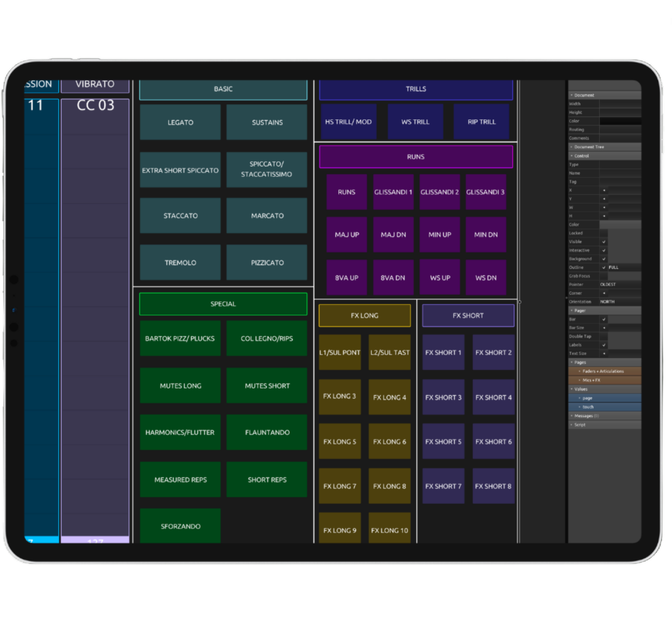Click the W value arrow
This screenshot has width=672, height=624.
tap(604, 208)
